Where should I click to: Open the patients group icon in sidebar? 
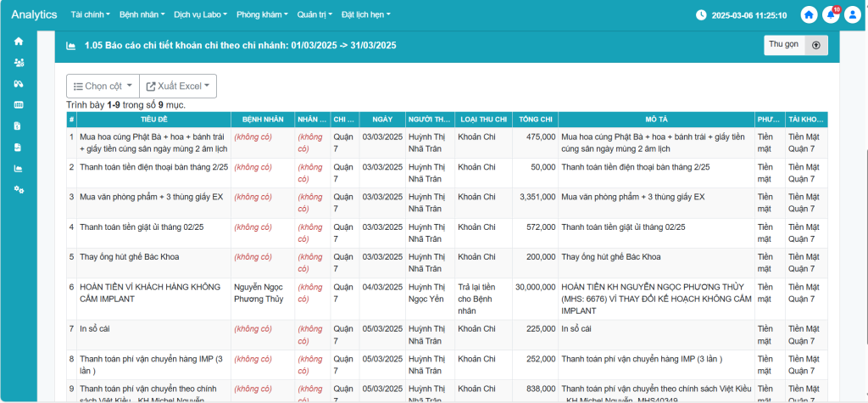click(19, 62)
